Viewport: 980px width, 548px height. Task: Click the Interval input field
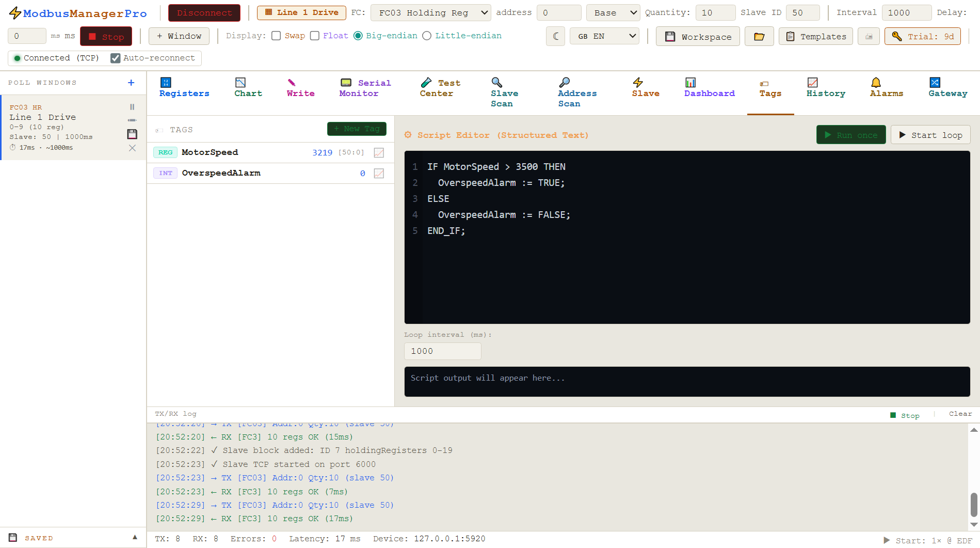[907, 12]
